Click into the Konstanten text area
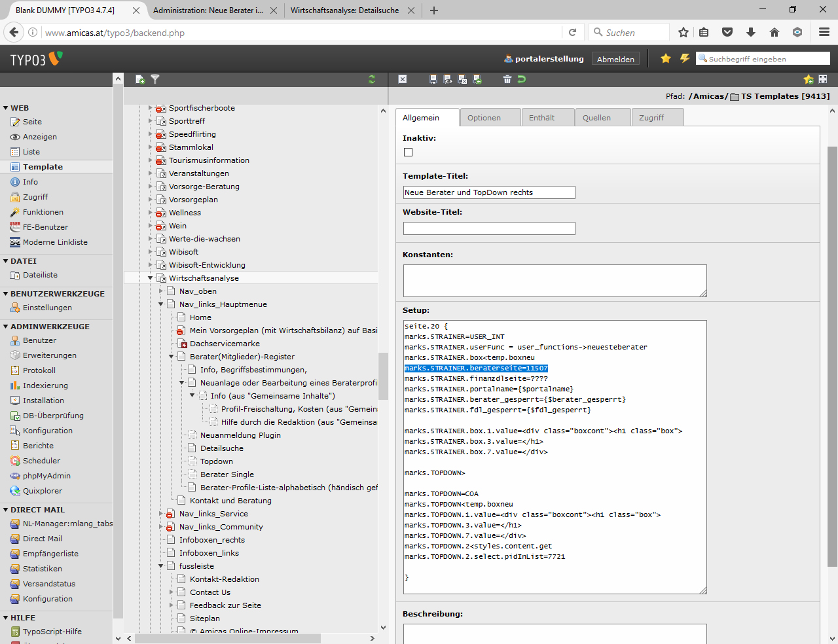 [x=555, y=281]
